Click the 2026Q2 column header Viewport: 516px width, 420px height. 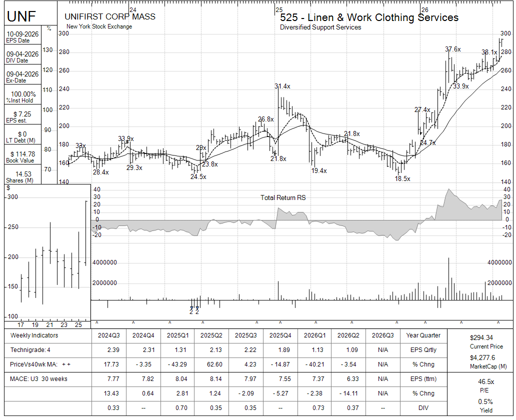[348, 335]
